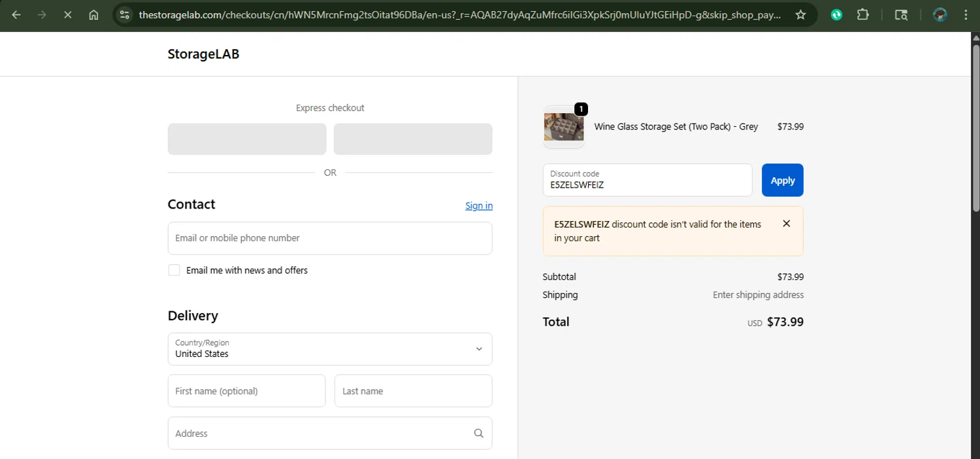Click the Apply discount button
The image size is (980, 459).
[x=783, y=180]
